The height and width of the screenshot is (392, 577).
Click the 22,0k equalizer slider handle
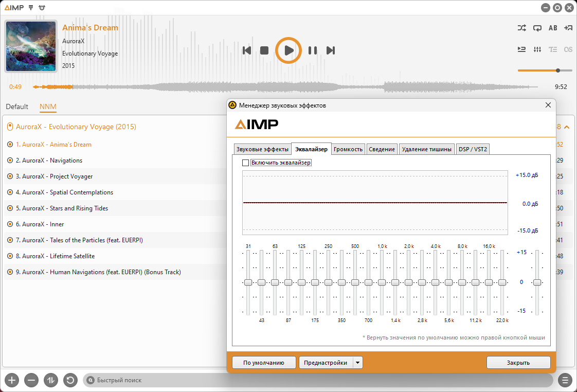502,282
